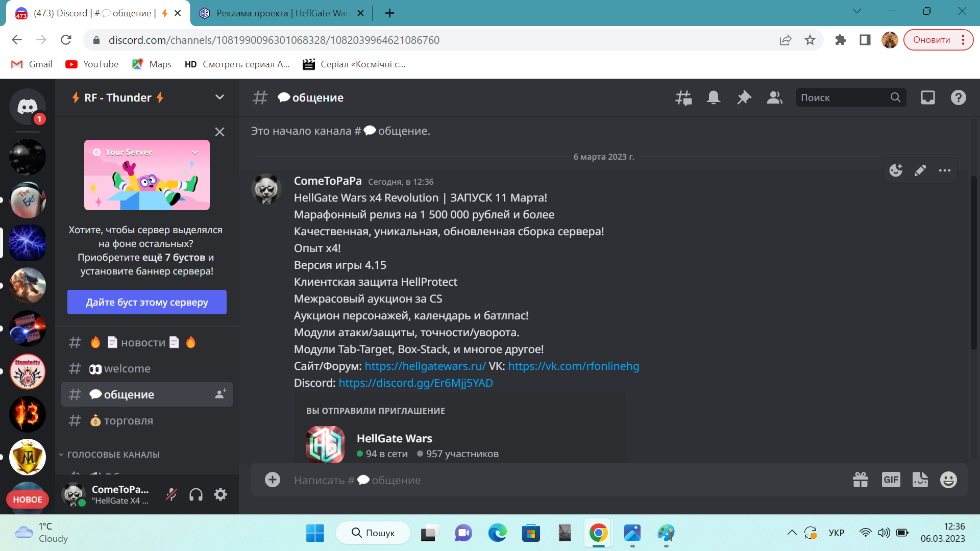Jump to НОВОЕ unread servers pill
This screenshot has height=551, width=980.
pyautogui.click(x=28, y=499)
